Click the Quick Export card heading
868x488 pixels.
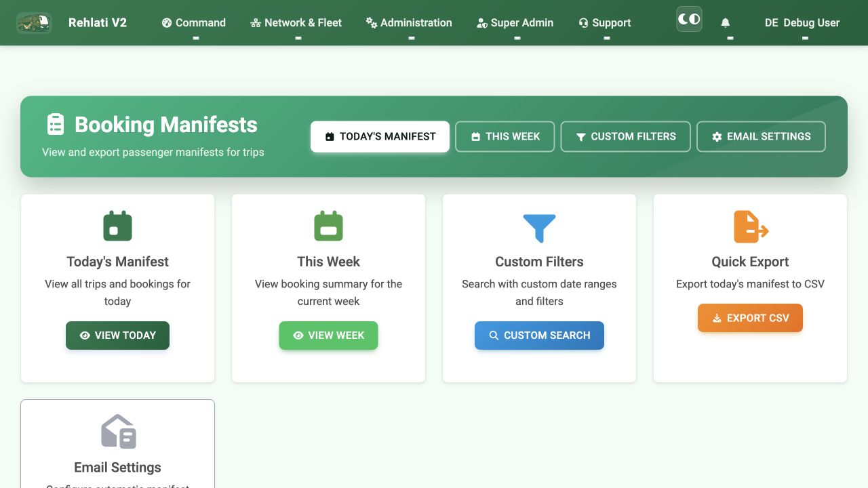pos(750,262)
